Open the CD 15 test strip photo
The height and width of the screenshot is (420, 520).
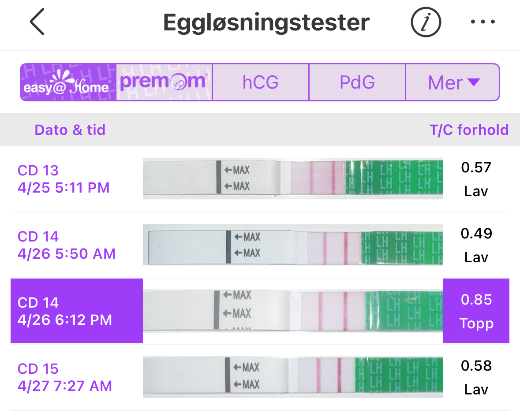(293, 377)
